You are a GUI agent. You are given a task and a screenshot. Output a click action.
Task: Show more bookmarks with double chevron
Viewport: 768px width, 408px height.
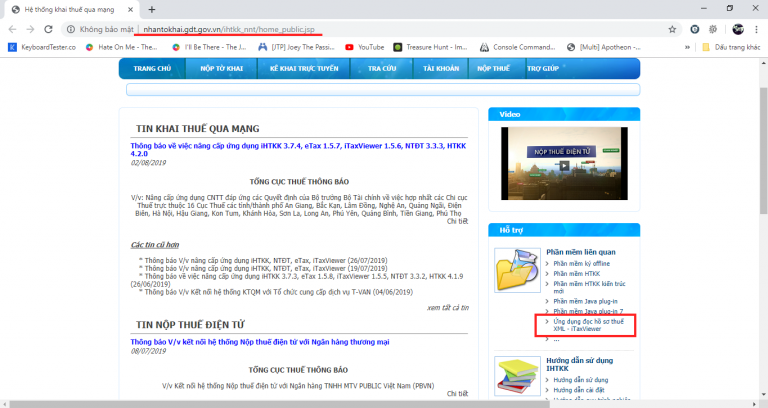(687, 47)
